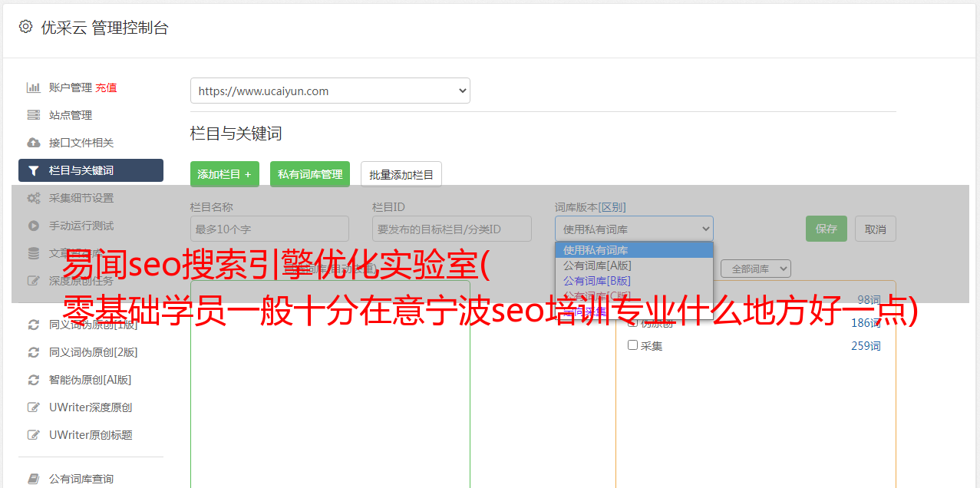Choose 公有词库[A版] in the dropdown list

634,265
